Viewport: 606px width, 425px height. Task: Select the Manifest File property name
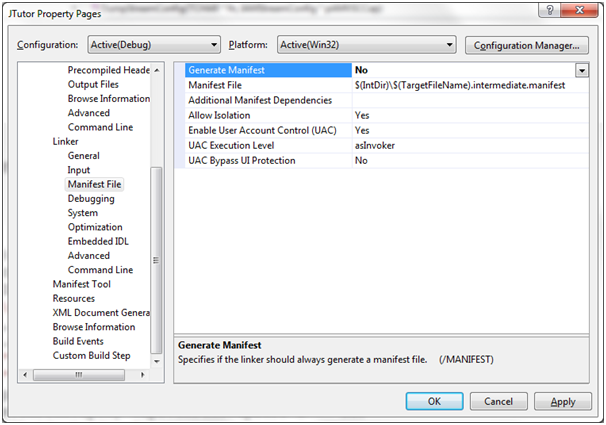(x=215, y=85)
